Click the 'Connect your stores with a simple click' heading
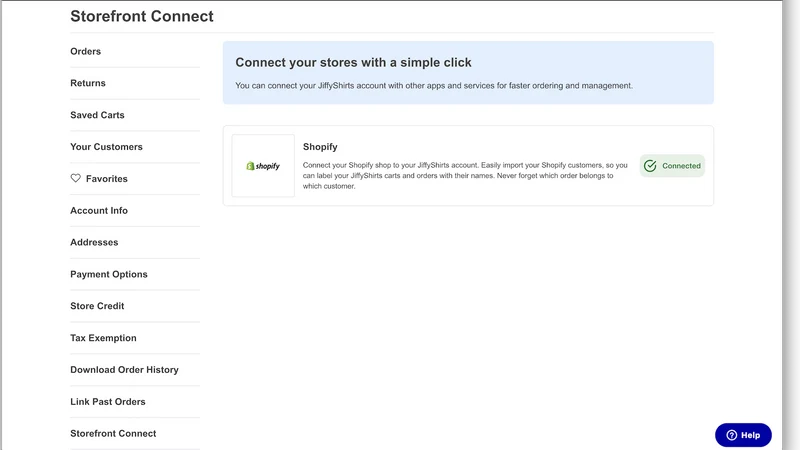Viewport: 800px width, 450px height. (353, 63)
